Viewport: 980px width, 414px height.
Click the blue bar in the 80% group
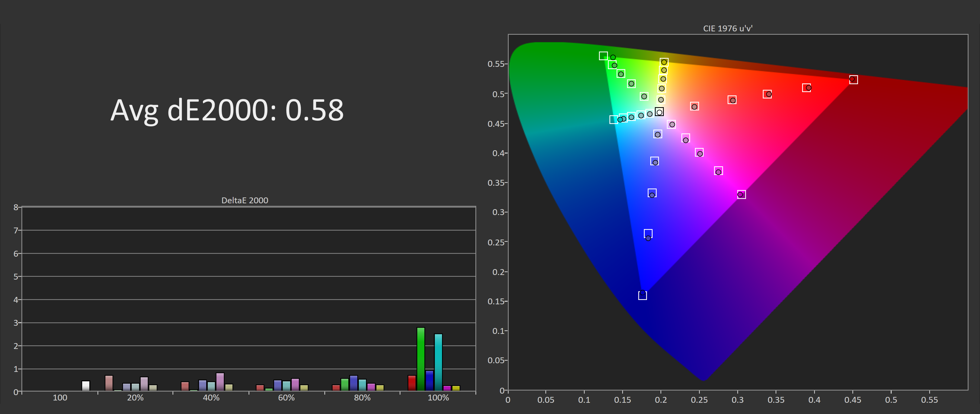[353, 383]
